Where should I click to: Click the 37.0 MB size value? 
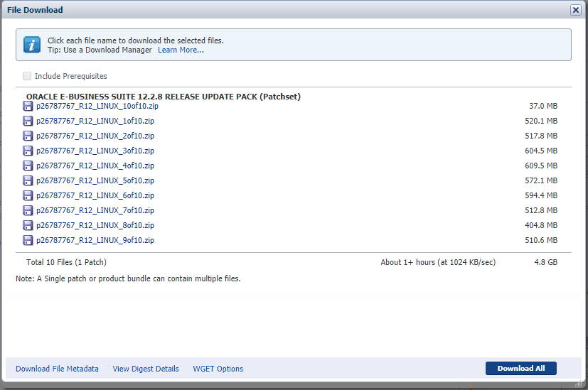[543, 106]
